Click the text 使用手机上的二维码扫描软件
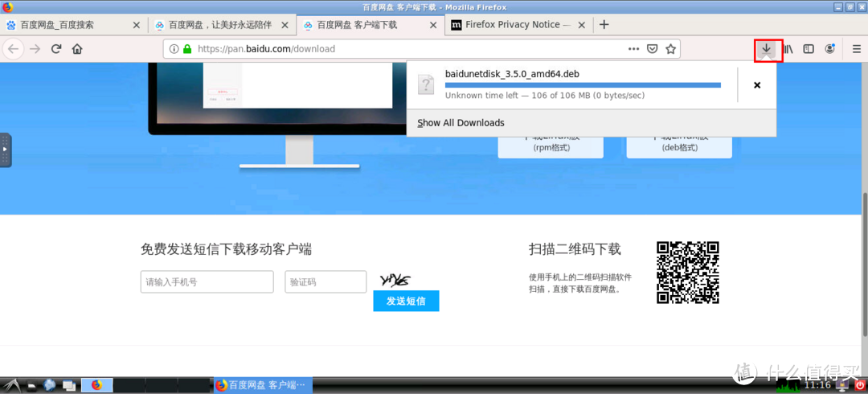The width and height of the screenshot is (868, 394). pyautogui.click(x=580, y=277)
